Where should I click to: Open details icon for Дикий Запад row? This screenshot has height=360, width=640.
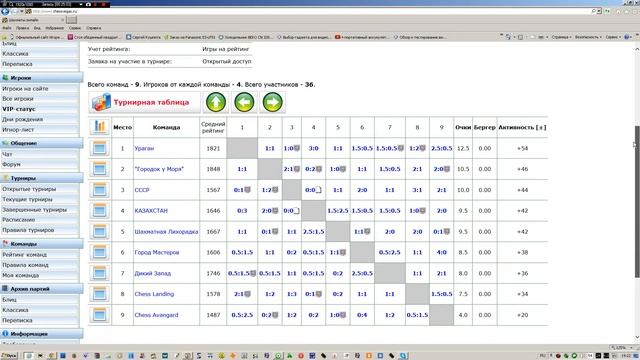coord(99,273)
